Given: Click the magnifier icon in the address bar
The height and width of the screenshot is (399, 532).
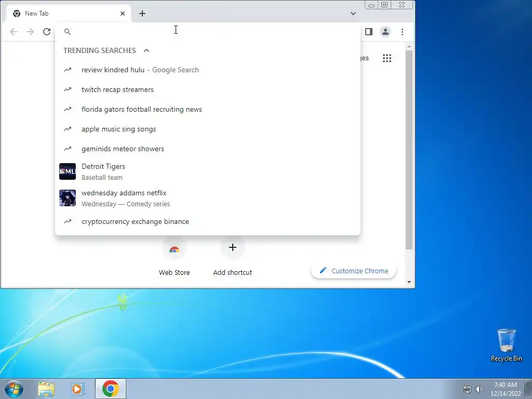Looking at the screenshot, I should click(68, 32).
